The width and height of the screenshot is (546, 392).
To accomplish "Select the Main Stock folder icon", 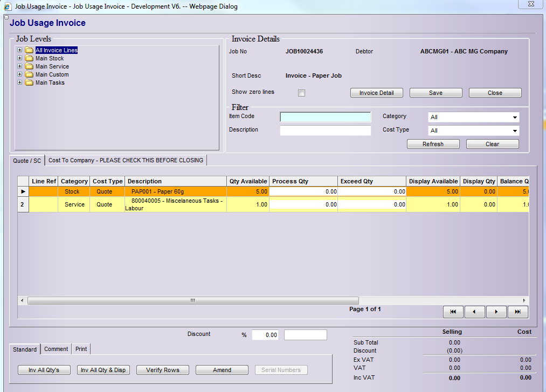I will 29,58.
